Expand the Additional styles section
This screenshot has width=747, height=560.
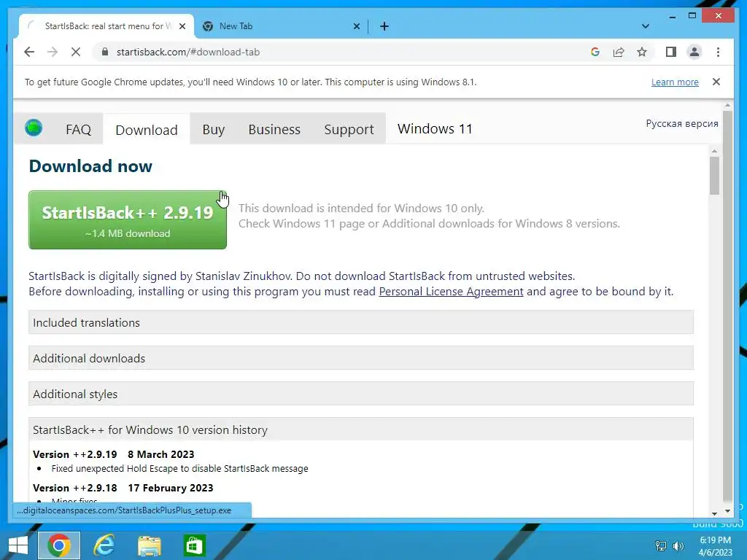(360, 394)
